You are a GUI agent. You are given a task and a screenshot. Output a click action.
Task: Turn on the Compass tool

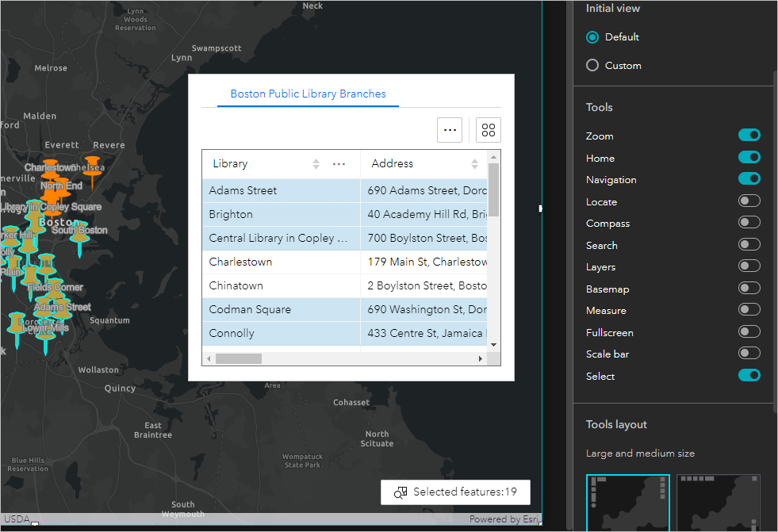(x=749, y=222)
